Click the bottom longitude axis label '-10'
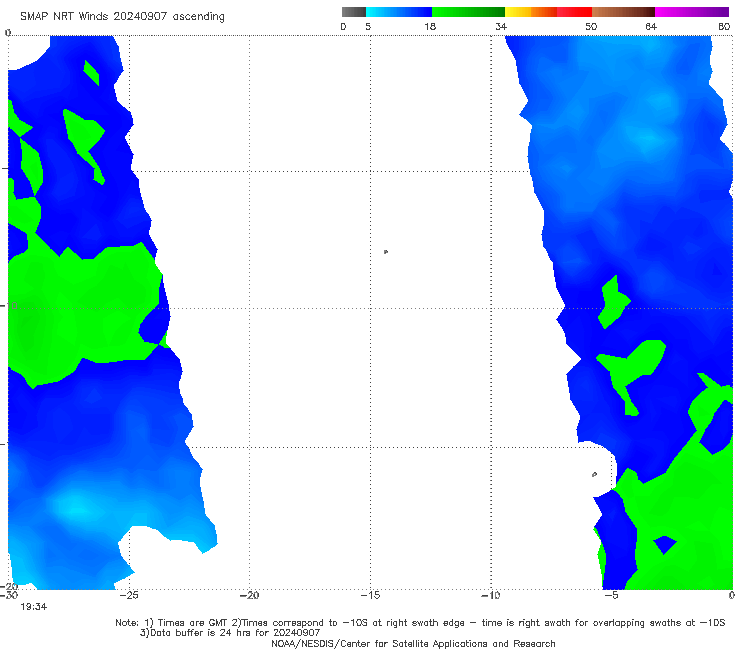 point(490,596)
